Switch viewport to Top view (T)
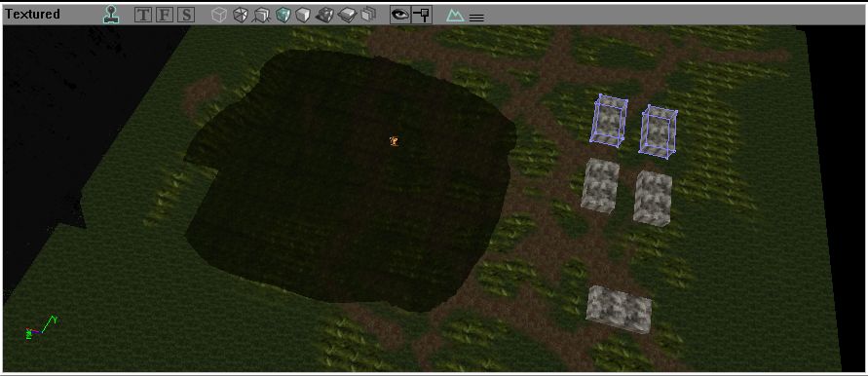 (143, 15)
